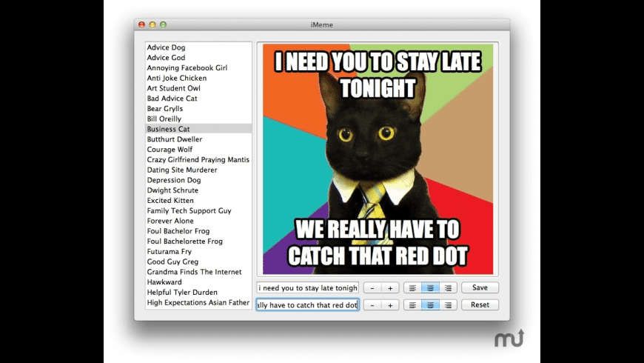Left-align the bottom caption text
The image size is (644, 363).
(412, 305)
